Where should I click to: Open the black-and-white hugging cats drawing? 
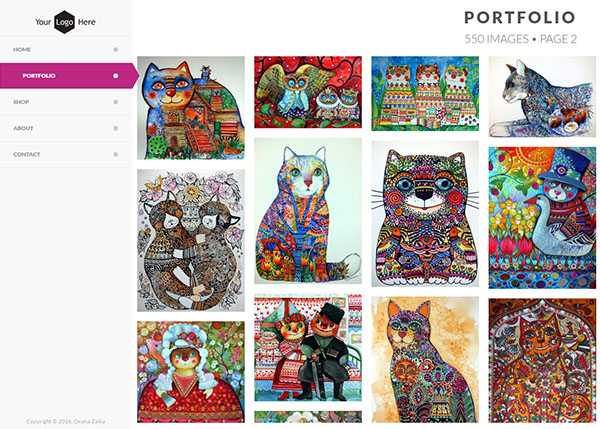pos(190,240)
